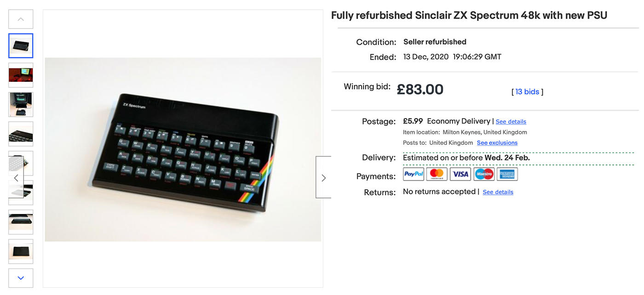
Task: Open returns See details link
Action: [x=498, y=192]
